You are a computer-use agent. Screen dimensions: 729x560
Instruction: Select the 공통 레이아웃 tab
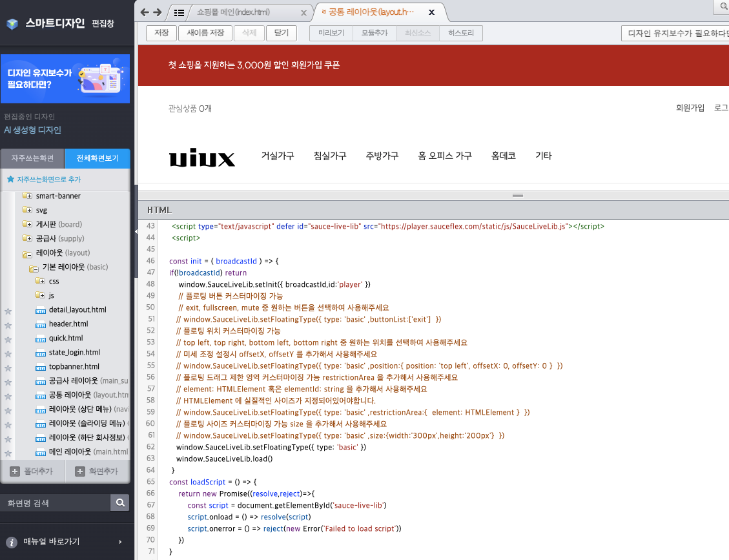[x=371, y=12]
